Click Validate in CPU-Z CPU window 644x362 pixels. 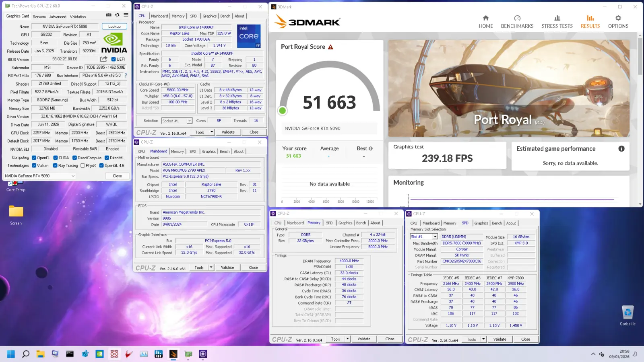coord(228,132)
